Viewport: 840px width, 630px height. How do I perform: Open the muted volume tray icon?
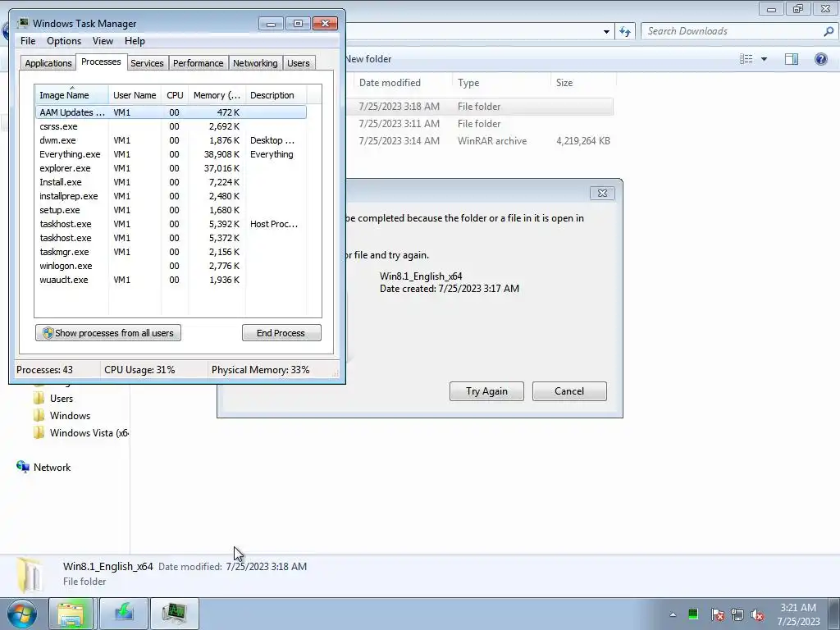(x=757, y=614)
